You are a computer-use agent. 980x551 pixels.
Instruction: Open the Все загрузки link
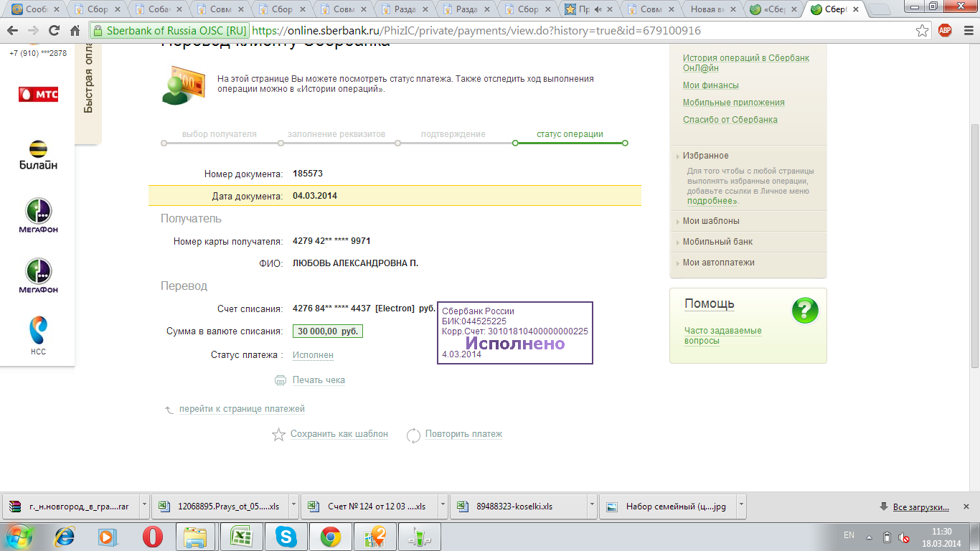[921, 507]
